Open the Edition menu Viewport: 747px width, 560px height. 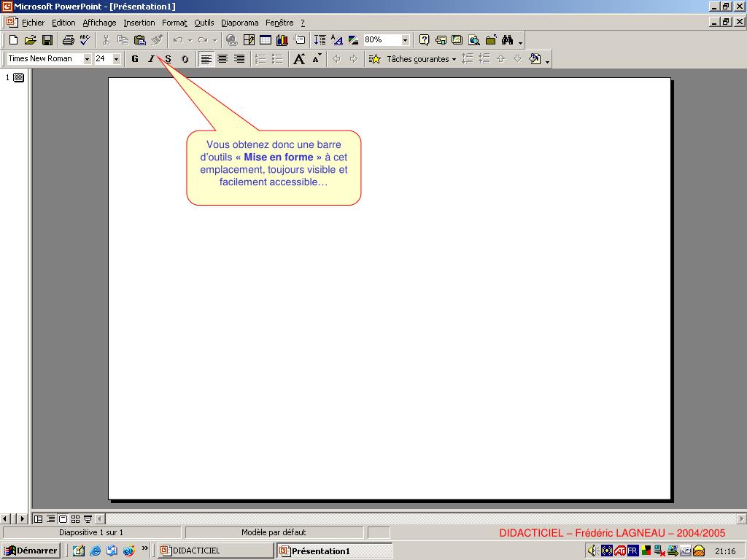[63, 23]
